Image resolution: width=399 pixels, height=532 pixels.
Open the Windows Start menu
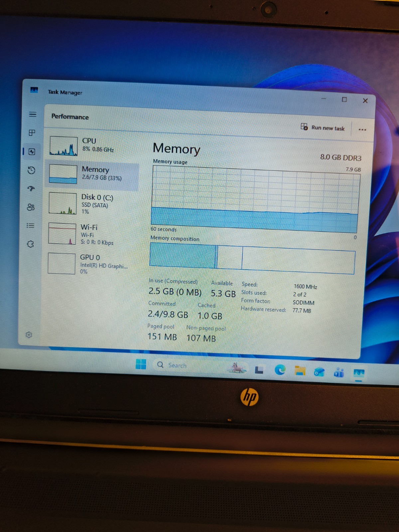141,364
